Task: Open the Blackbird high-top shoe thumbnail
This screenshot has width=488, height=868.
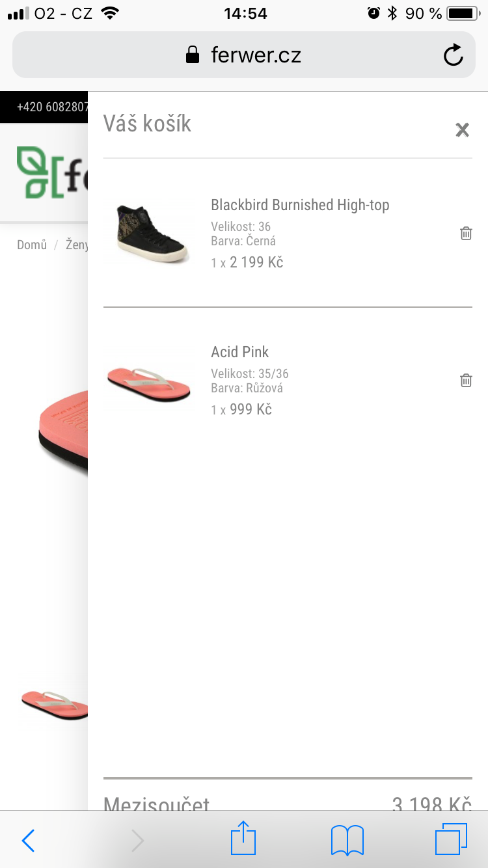Action: [148, 232]
